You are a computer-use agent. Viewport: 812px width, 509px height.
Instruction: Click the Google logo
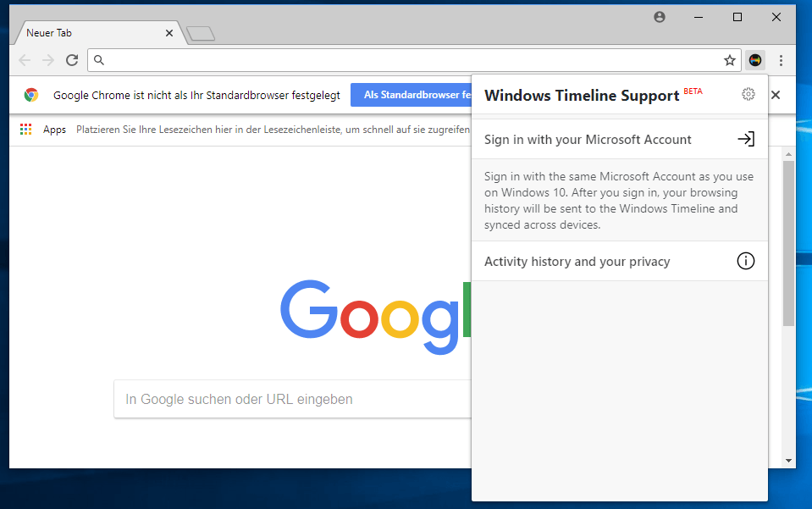[x=375, y=317]
